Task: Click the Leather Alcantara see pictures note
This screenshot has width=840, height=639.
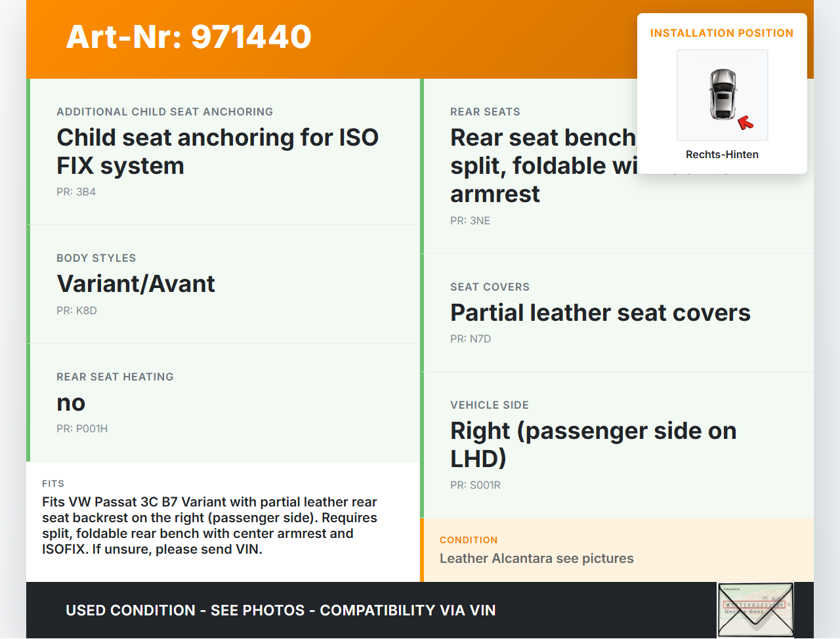Action: click(536, 559)
